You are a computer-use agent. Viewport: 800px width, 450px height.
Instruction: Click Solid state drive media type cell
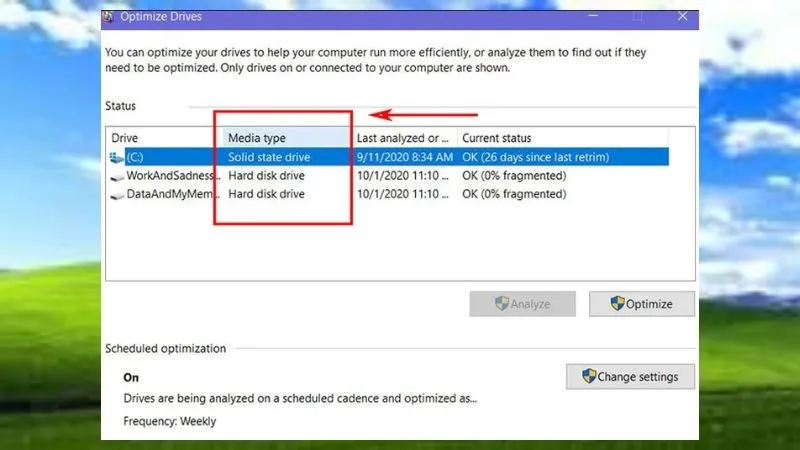[269, 157]
